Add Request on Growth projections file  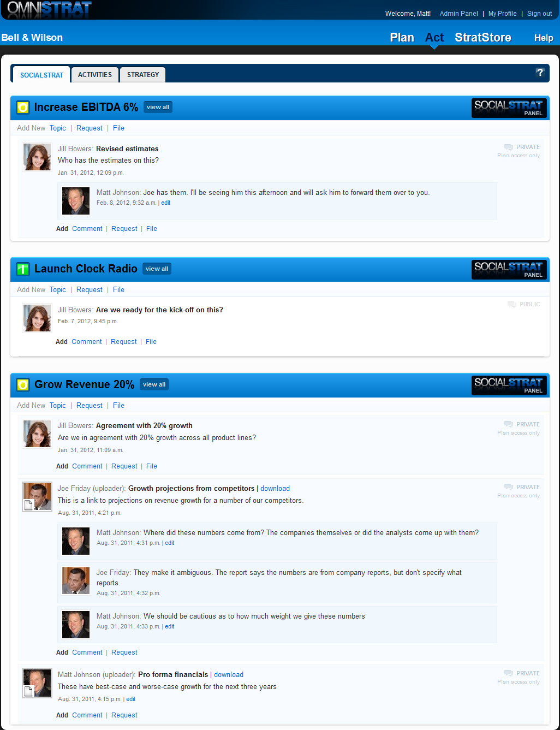pos(124,652)
